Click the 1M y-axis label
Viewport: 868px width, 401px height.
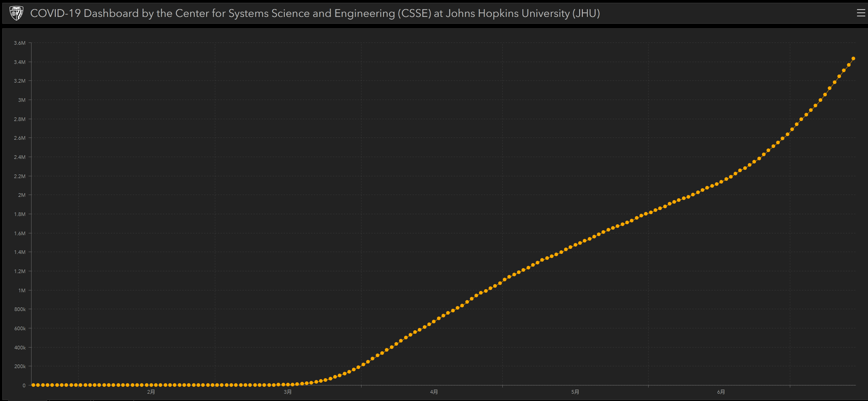coord(21,290)
